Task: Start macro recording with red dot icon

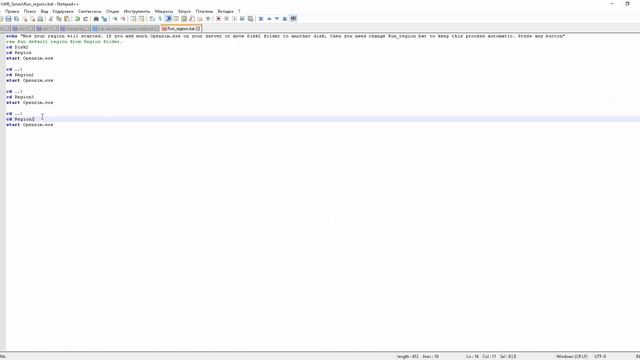Action: 218,19
